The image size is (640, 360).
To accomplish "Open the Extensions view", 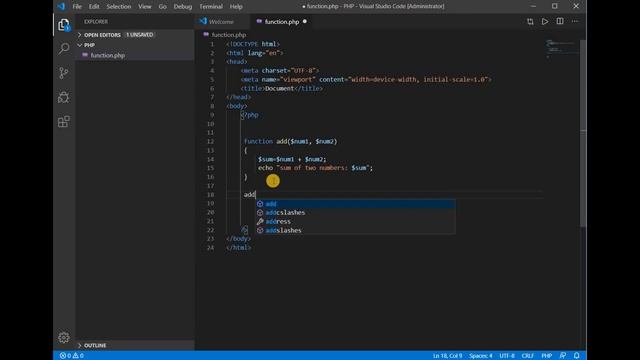I will pos(64,121).
